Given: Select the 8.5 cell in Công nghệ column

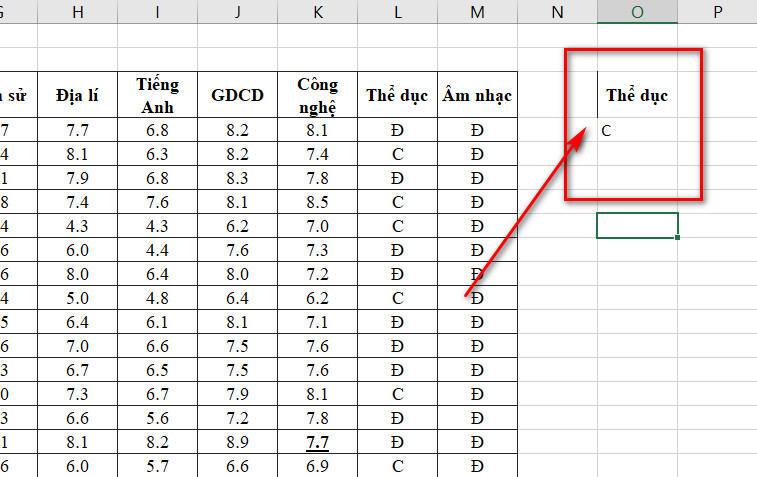Looking at the screenshot, I should pyautogui.click(x=317, y=202).
